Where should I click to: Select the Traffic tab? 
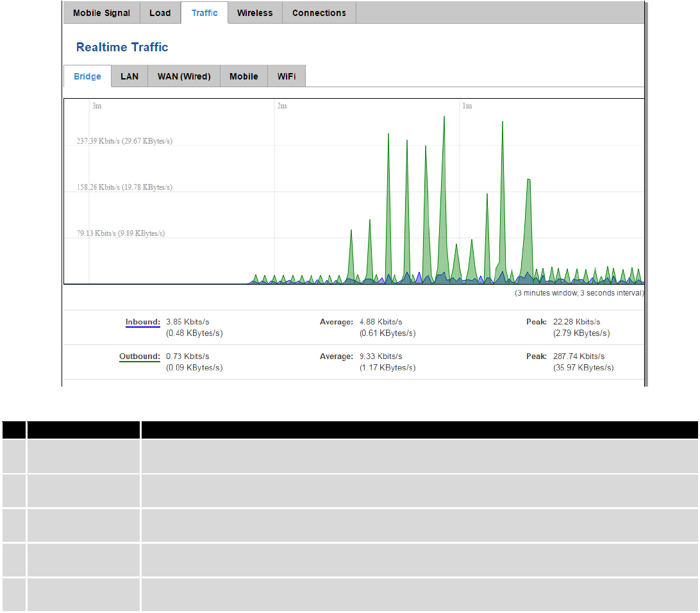[x=204, y=13]
